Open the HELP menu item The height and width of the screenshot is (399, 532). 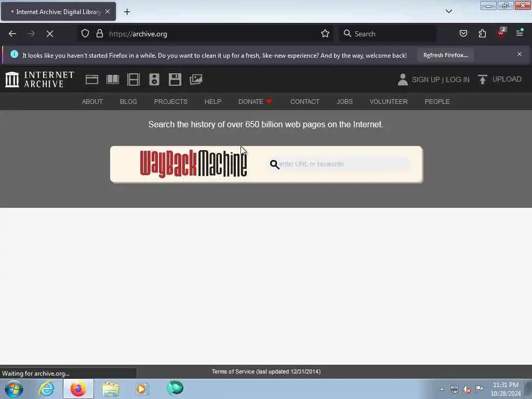(x=212, y=101)
